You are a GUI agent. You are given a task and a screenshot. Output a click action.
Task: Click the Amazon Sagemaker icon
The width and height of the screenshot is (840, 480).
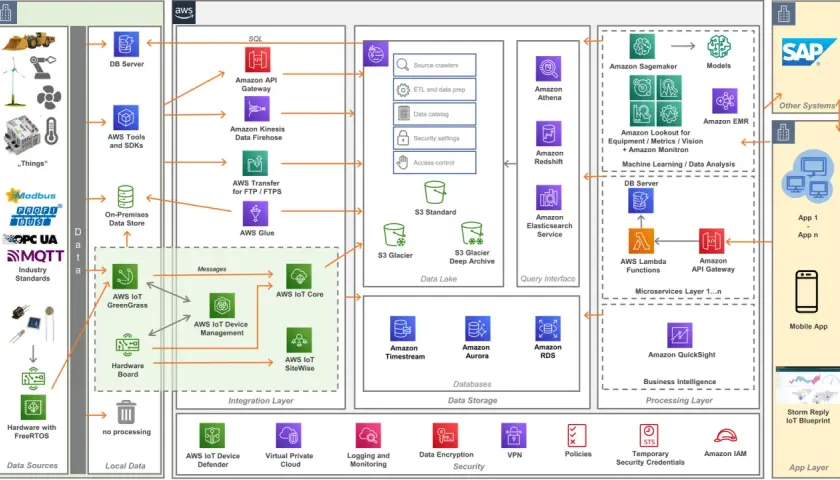[x=642, y=46]
